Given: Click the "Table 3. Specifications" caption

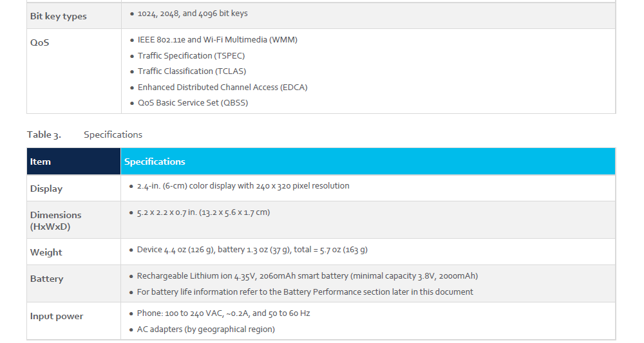Looking at the screenshot, I should point(84,134).
